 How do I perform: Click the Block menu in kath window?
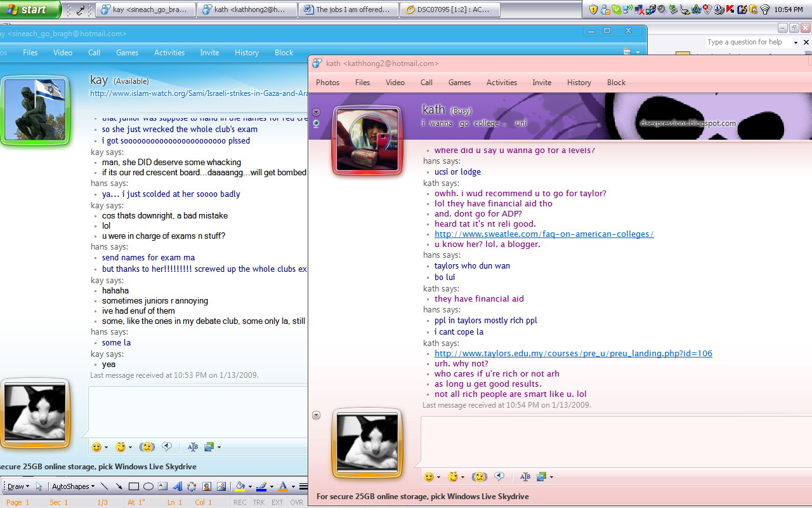pos(616,83)
